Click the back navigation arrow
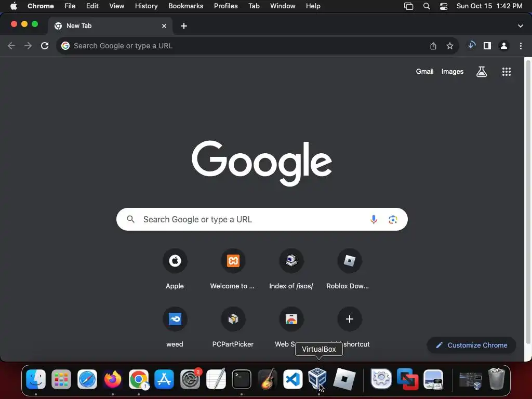Viewport: 532px width, 399px height. tap(11, 46)
